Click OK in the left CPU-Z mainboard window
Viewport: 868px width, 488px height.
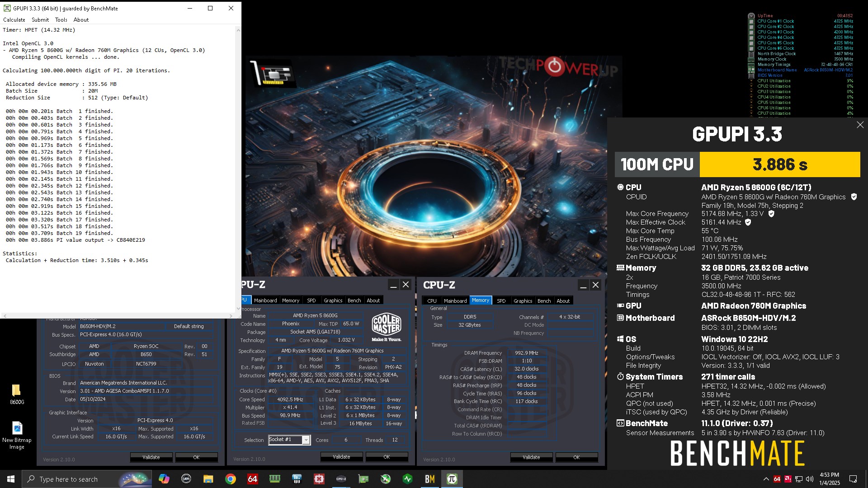pos(196,457)
